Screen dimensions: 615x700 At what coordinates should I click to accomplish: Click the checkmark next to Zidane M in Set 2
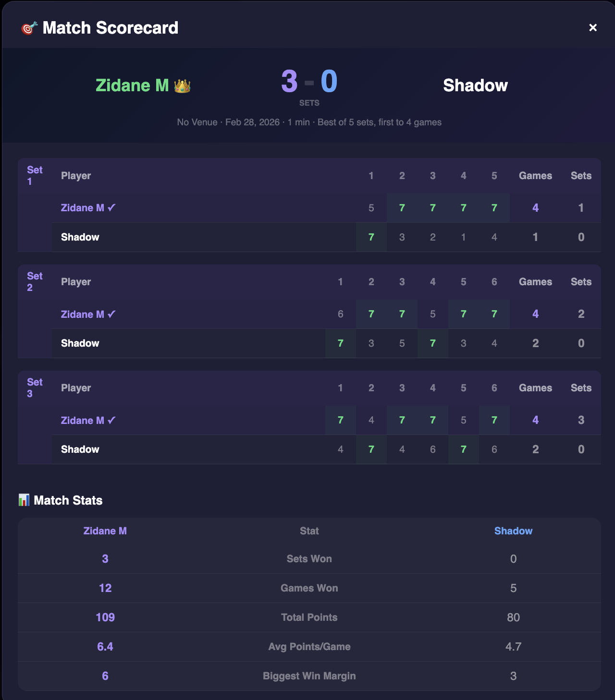[x=111, y=314]
